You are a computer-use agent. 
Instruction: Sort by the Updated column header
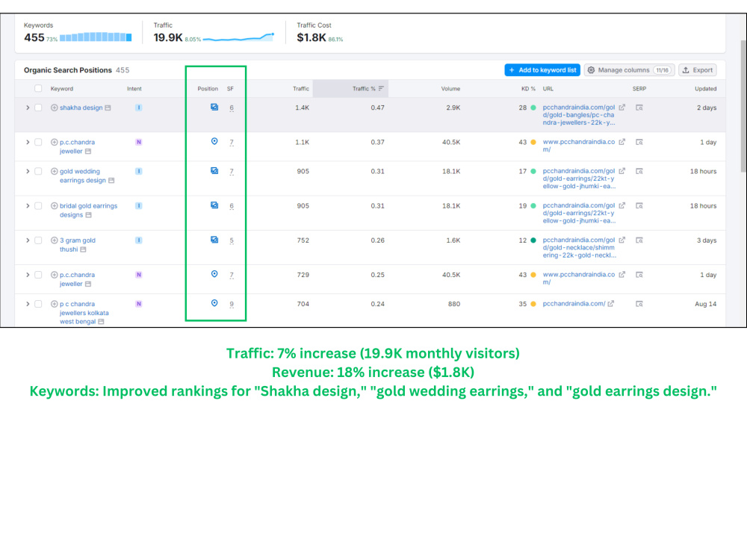coord(706,89)
